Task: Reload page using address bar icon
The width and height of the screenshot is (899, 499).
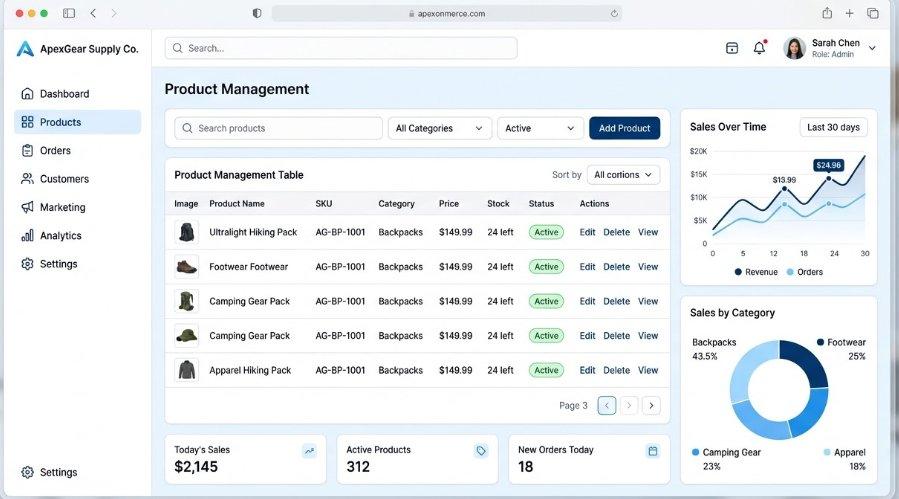Action: (x=614, y=14)
